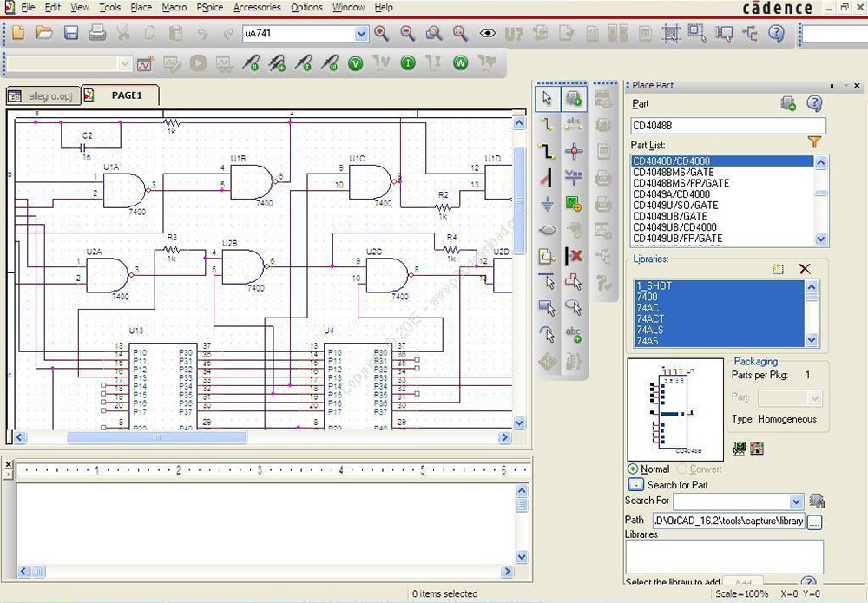The width and height of the screenshot is (868, 603).
Task: Click the schematic horizontal scrollbar thumb
Action: point(156,437)
